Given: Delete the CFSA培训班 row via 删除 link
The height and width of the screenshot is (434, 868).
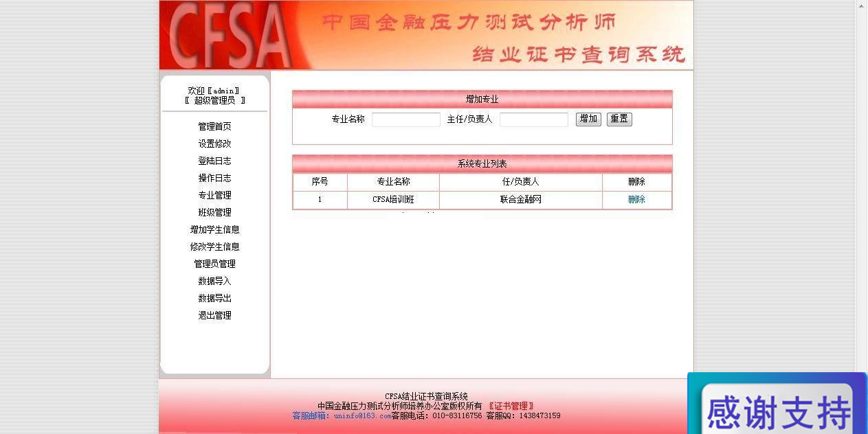Looking at the screenshot, I should [x=636, y=199].
